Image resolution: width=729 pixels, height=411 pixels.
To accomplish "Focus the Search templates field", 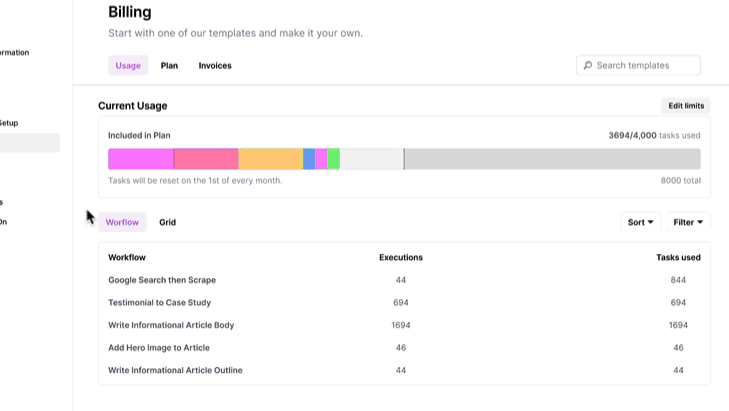I will (645, 66).
